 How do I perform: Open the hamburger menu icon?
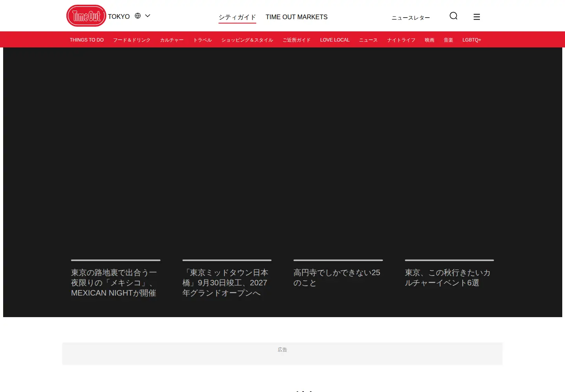click(x=477, y=17)
